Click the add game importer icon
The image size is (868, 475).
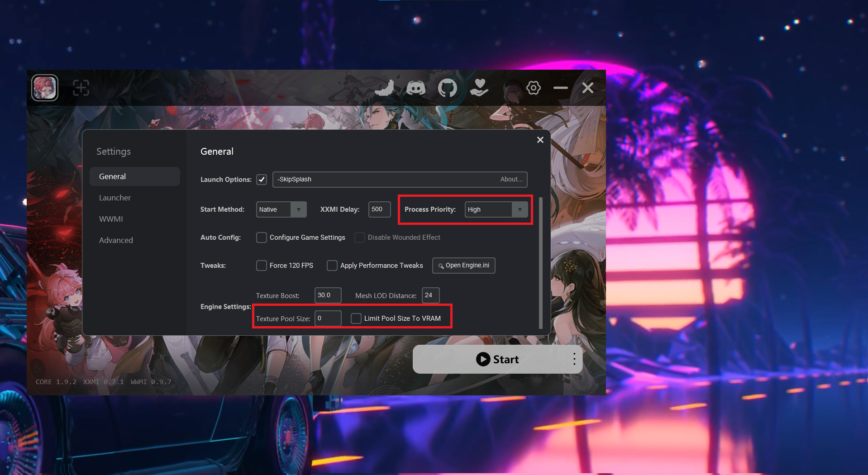[81, 88]
